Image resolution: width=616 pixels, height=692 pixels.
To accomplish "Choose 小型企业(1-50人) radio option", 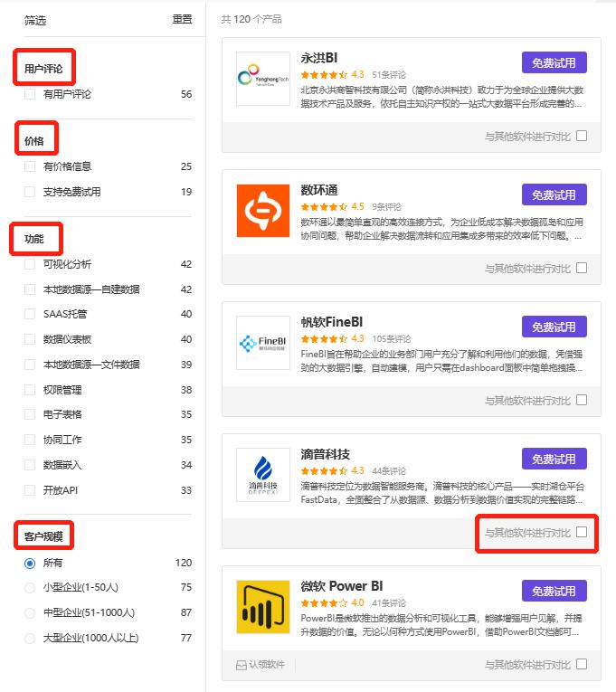I will tap(30, 588).
